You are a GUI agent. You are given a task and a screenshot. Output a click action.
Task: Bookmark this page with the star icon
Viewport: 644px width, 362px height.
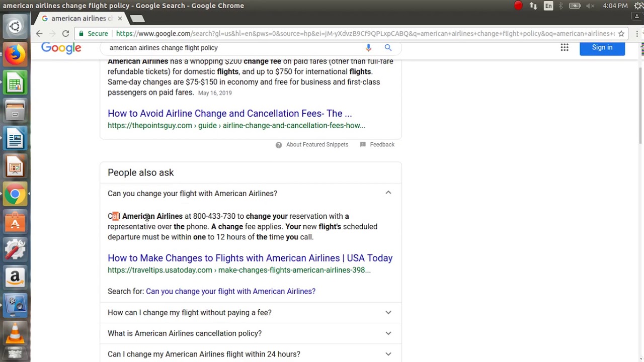[x=621, y=34]
